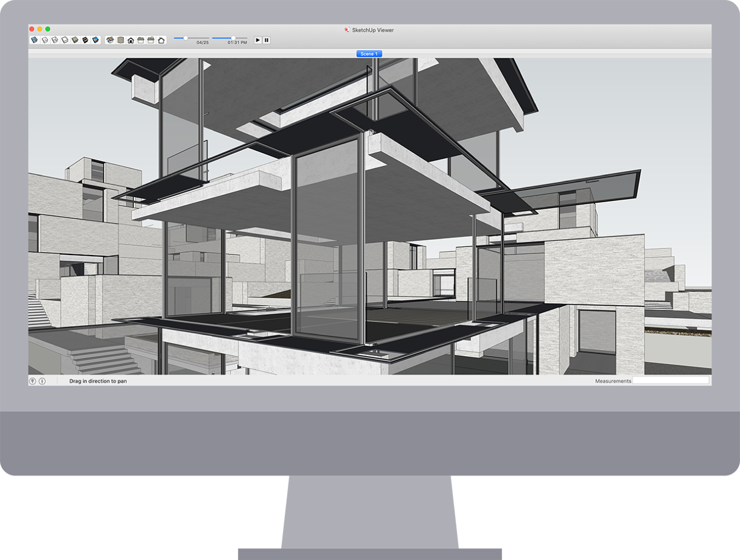Switch to the Top view icon

120,40
